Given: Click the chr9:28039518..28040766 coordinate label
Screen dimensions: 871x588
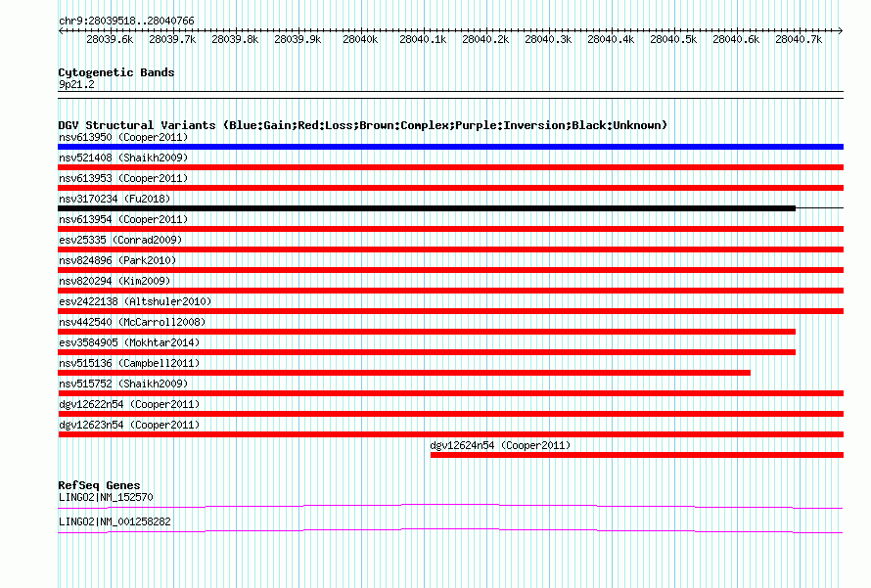Looking at the screenshot, I should point(126,22).
